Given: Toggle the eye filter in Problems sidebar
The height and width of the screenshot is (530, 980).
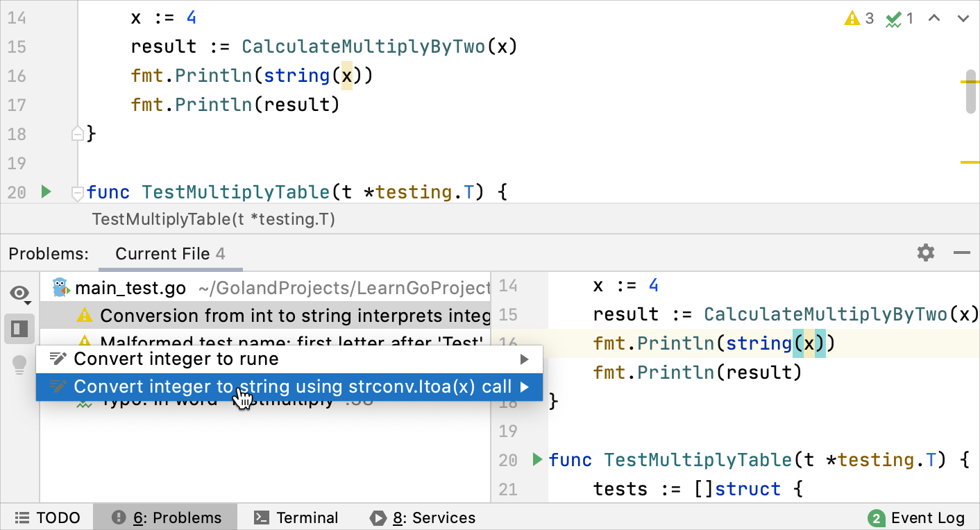Looking at the screenshot, I should click(x=19, y=291).
